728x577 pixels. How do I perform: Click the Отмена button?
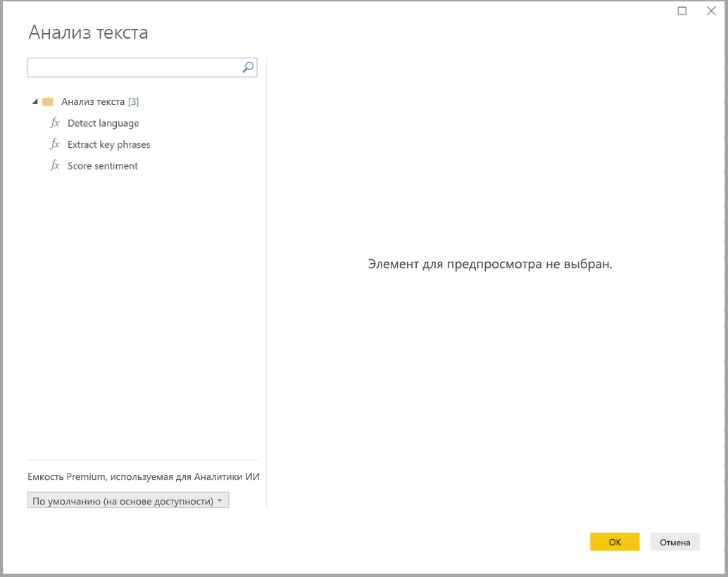pyautogui.click(x=675, y=542)
